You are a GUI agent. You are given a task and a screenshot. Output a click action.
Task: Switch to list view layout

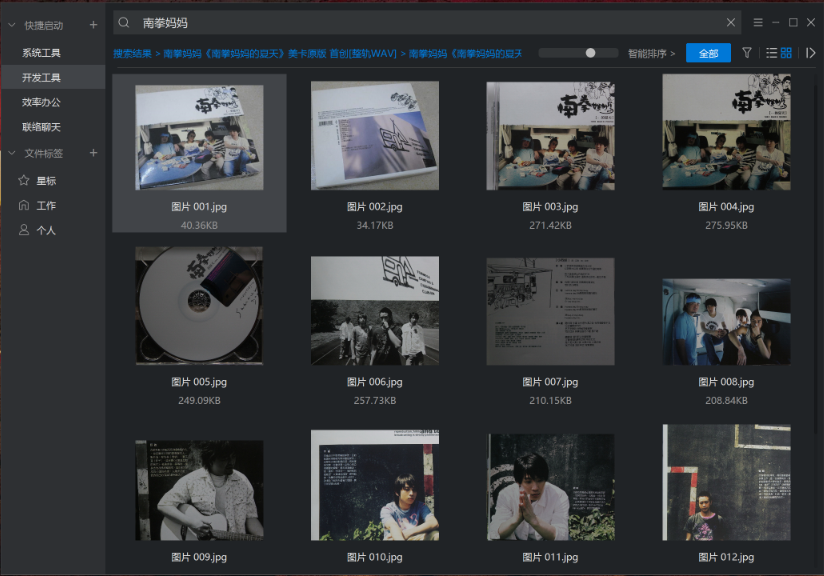(x=771, y=53)
